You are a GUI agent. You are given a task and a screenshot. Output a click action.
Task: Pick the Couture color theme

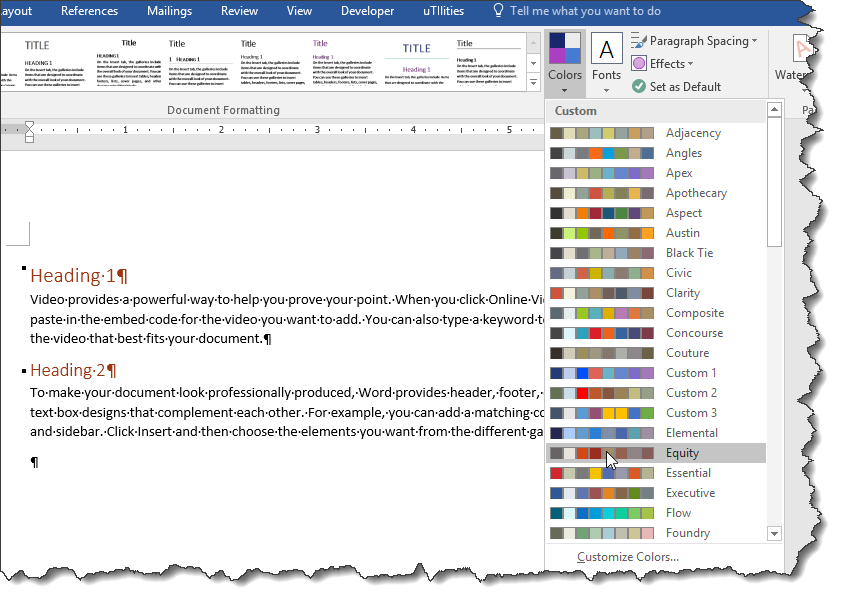tap(656, 353)
